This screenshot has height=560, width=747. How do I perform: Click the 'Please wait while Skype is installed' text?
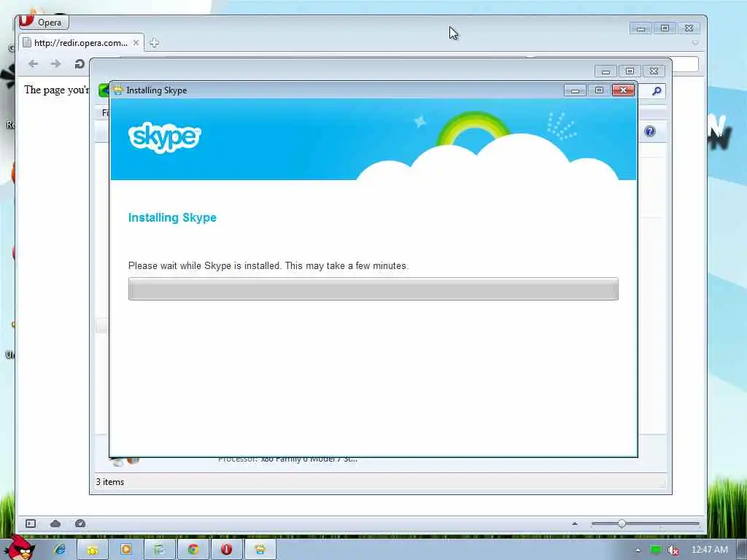pos(268,265)
